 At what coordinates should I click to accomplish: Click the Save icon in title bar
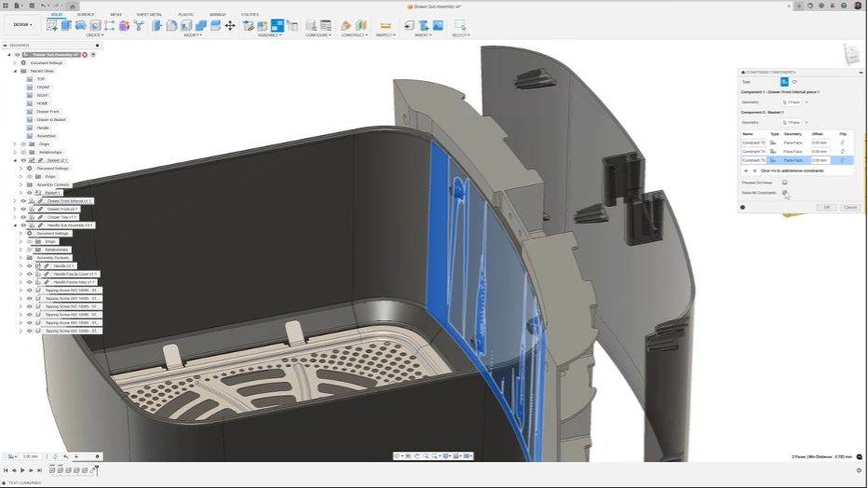tap(32, 6)
